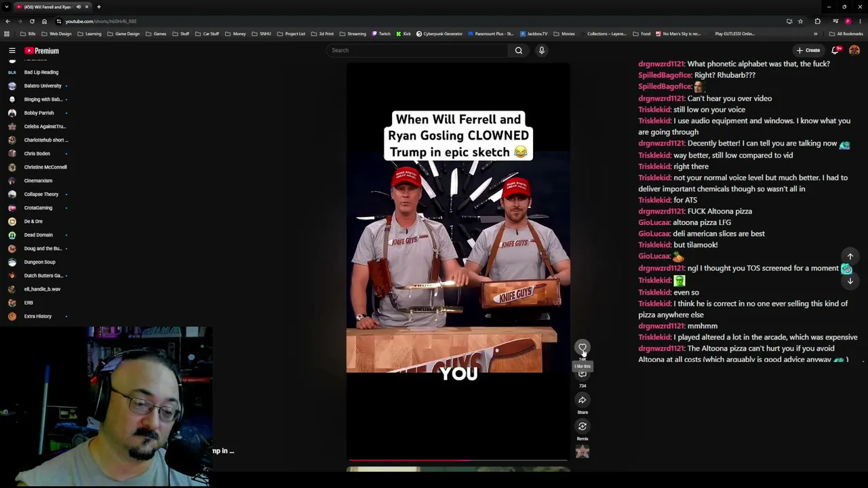Open Chrome profile avatar
This screenshot has height=488, width=868.
[848, 21]
